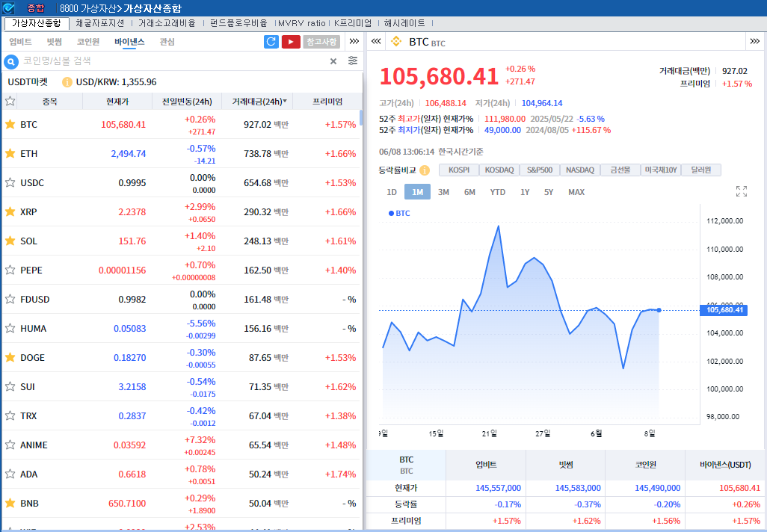Toggle the favorite star for USDC
This screenshot has width=767, height=532.
pos(10,182)
